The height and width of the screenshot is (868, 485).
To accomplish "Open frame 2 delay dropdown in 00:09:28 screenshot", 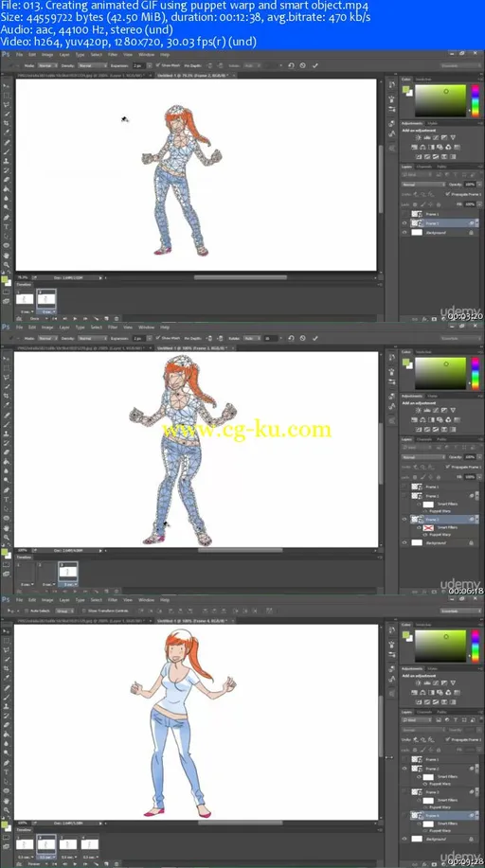I will [46, 857].
